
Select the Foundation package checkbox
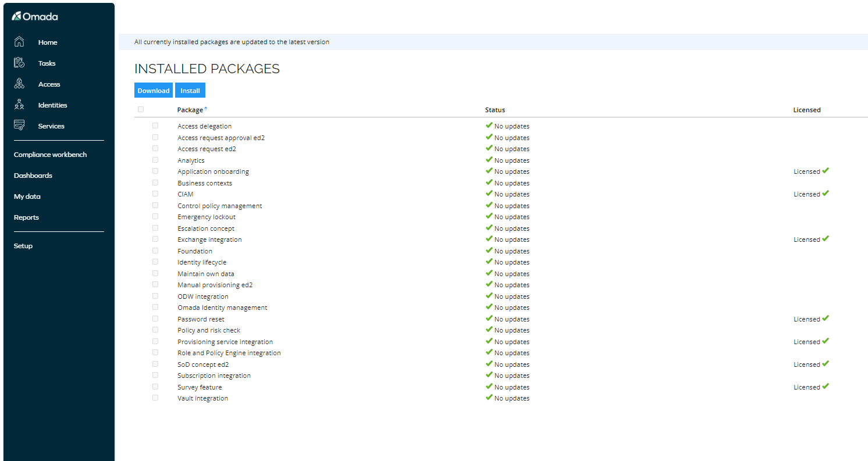pos(155,251)
